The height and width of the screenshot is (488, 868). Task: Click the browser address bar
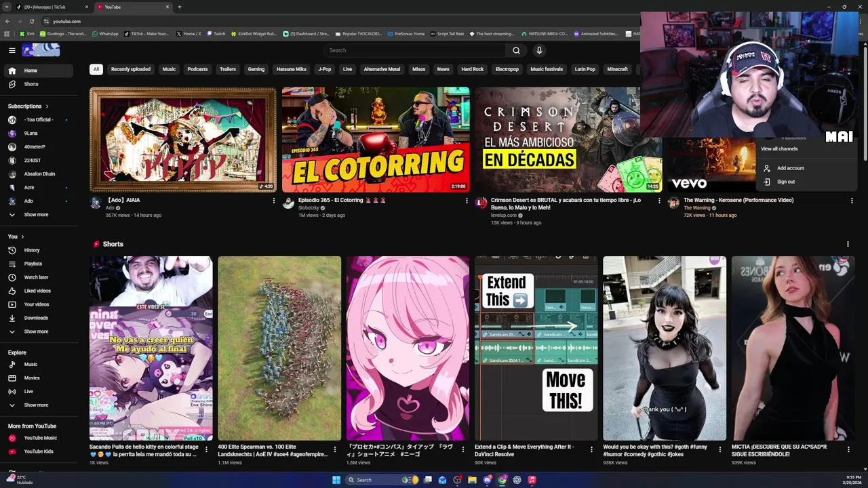tap(339, 21)
